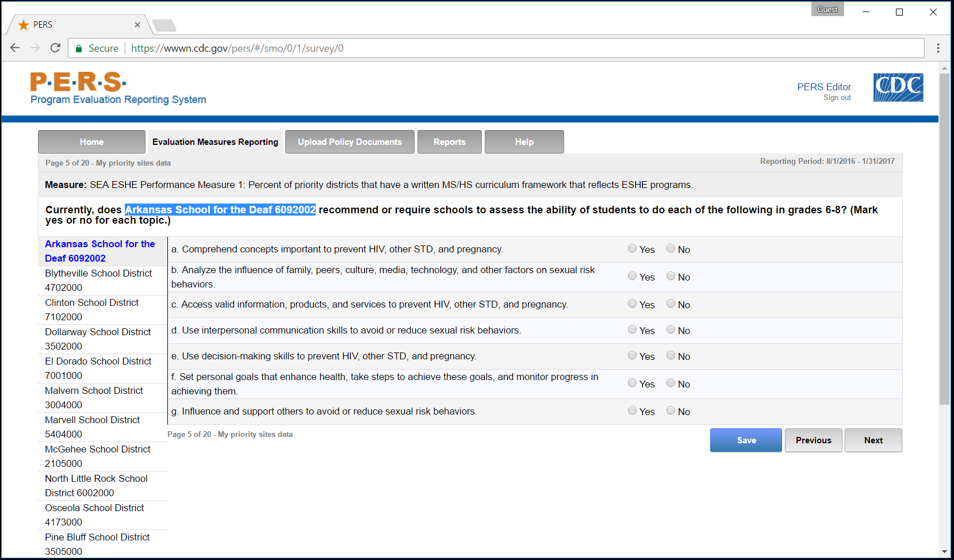The image size is (954, 560).
Task: Click the scrollbar down arrow
Action: tap(944, 551)
